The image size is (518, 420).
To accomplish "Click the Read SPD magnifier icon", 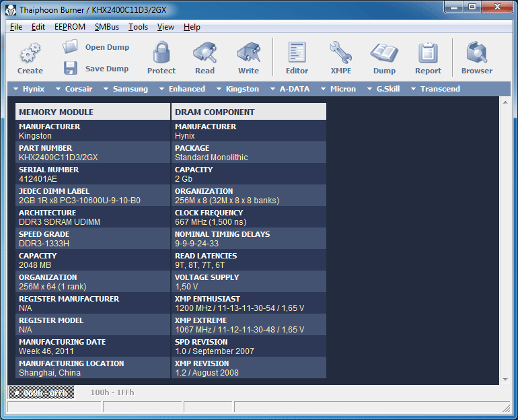I will [205, 53].
